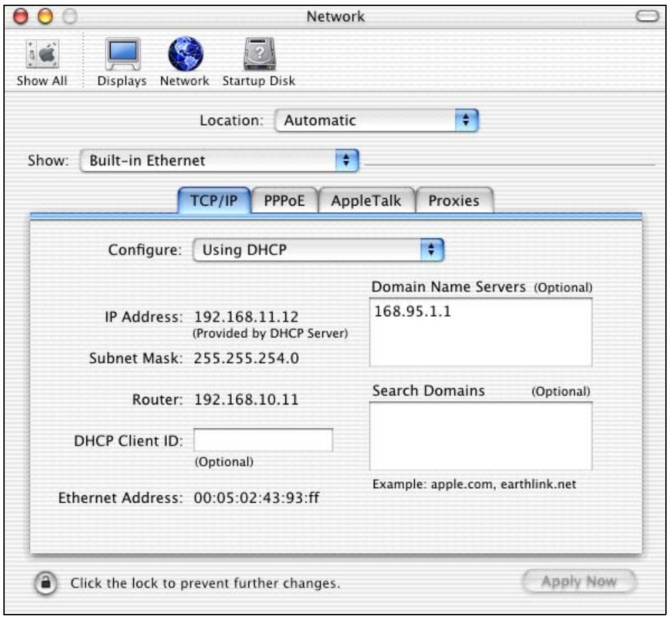Click the router address 192.168.10.11
672x620 pixels.
point(246,400)
